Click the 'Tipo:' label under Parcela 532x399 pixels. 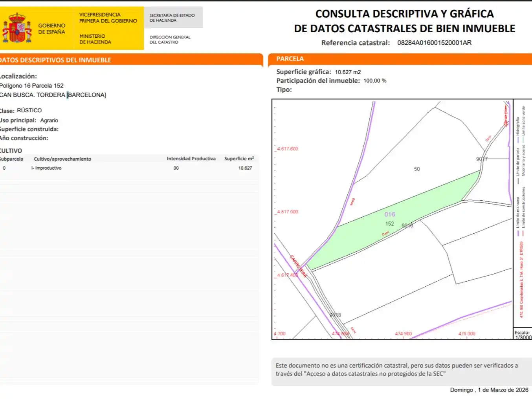(284, 90)
